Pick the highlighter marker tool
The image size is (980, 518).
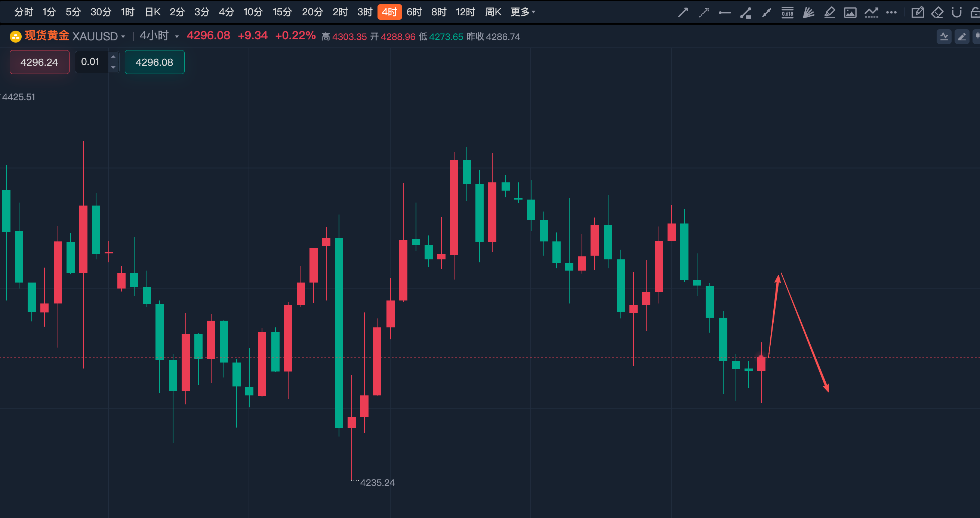coord(829,13)
